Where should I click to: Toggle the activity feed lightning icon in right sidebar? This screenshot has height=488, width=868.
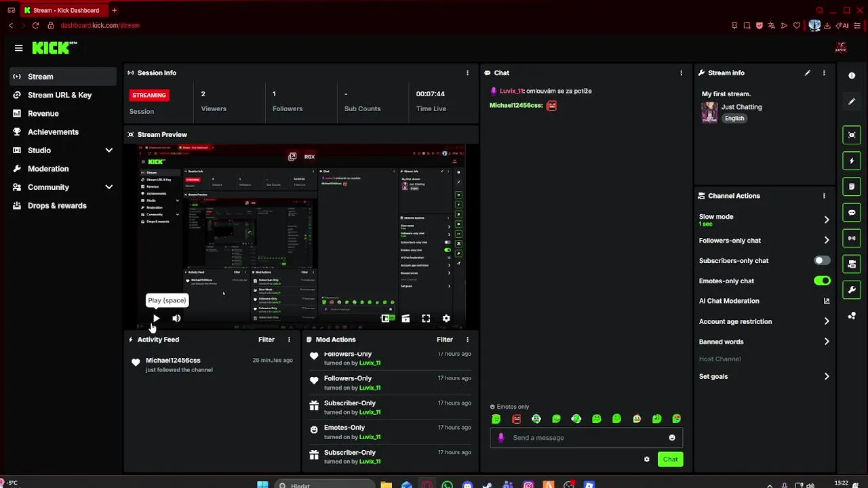(x=852, y=161)
